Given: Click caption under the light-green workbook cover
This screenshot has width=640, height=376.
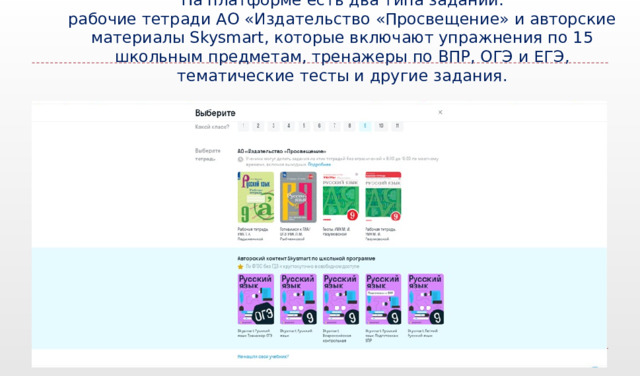Looking at the screenshot, I should point(253,234).
